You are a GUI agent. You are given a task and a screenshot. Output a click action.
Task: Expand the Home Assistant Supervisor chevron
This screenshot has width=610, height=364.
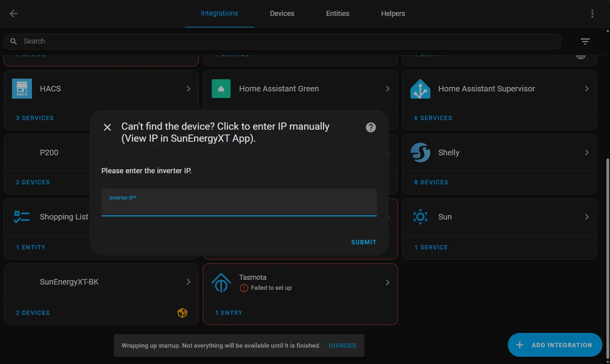586,89
